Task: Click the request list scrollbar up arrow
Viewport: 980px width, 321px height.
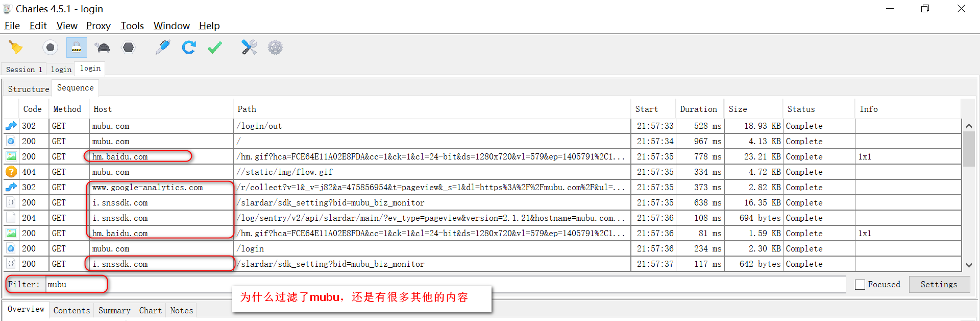Action: click(x=969, y=126)
